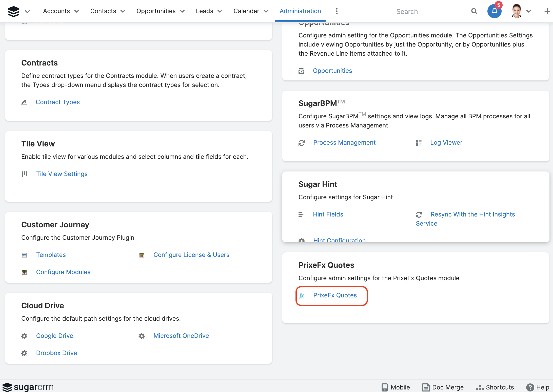This screenshot has width=553, height=392.
Task: Expand the Opportunities module dropdown arrow
Action: pos(182,11)
